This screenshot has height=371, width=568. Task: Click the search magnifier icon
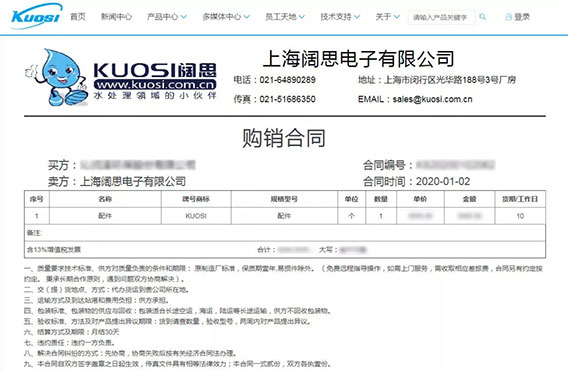(483, 17)
